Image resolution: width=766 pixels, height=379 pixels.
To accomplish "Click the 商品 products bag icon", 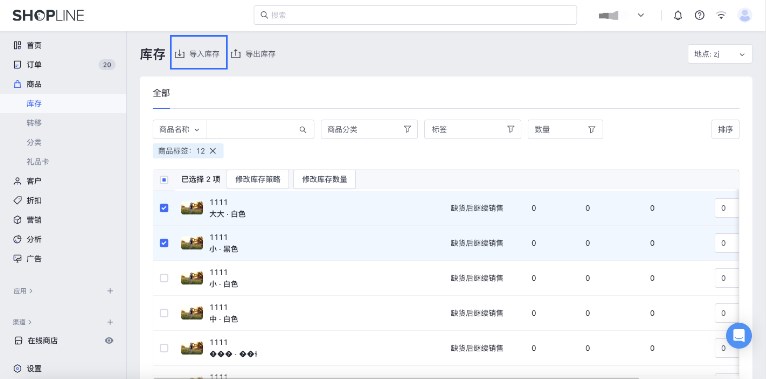I will [x=18, y=84].
